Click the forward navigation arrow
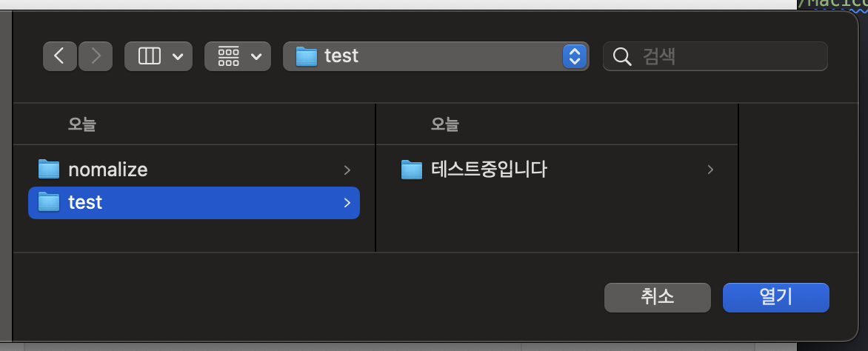The image size is (868, 351). click(95, 56)
